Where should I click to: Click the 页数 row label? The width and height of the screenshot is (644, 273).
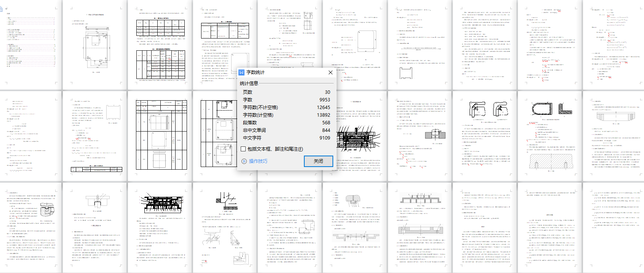248,92
